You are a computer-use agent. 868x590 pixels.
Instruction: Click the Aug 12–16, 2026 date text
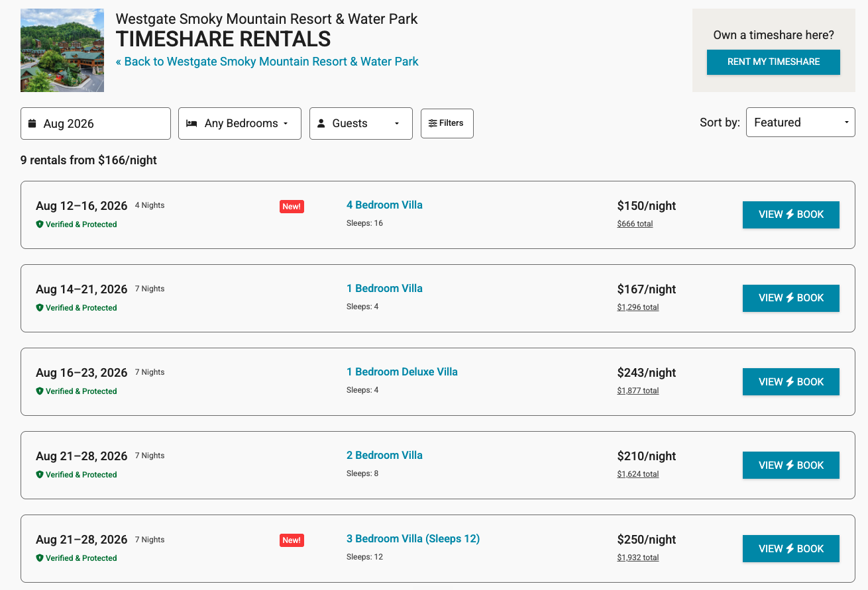pos(81,206)
